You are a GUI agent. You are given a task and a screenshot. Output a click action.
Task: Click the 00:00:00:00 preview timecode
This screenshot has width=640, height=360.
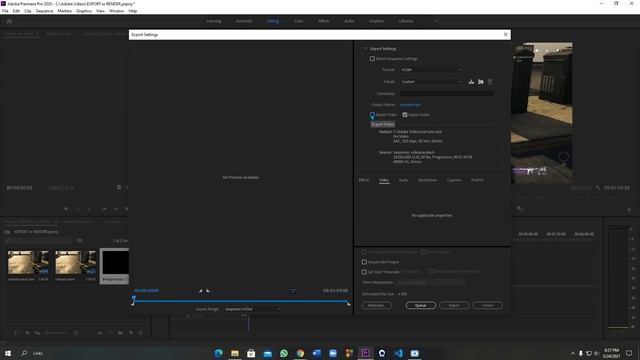(x=147, y=291)
